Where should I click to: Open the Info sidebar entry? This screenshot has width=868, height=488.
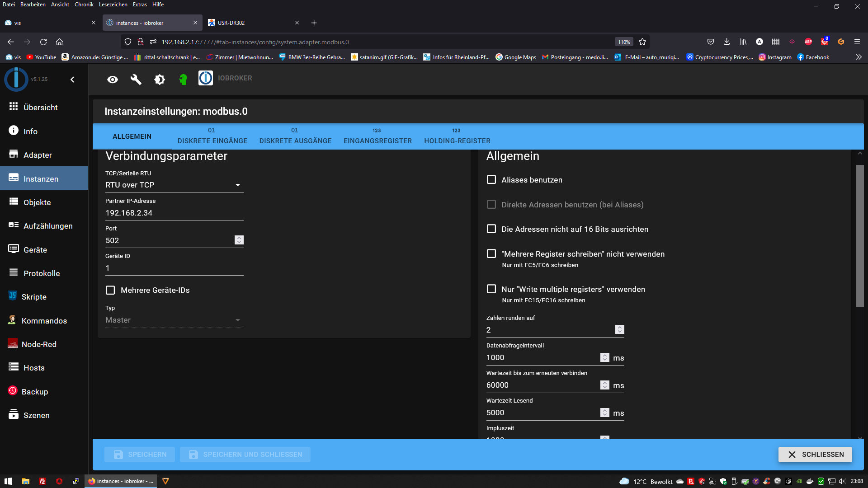coord(44,131)
